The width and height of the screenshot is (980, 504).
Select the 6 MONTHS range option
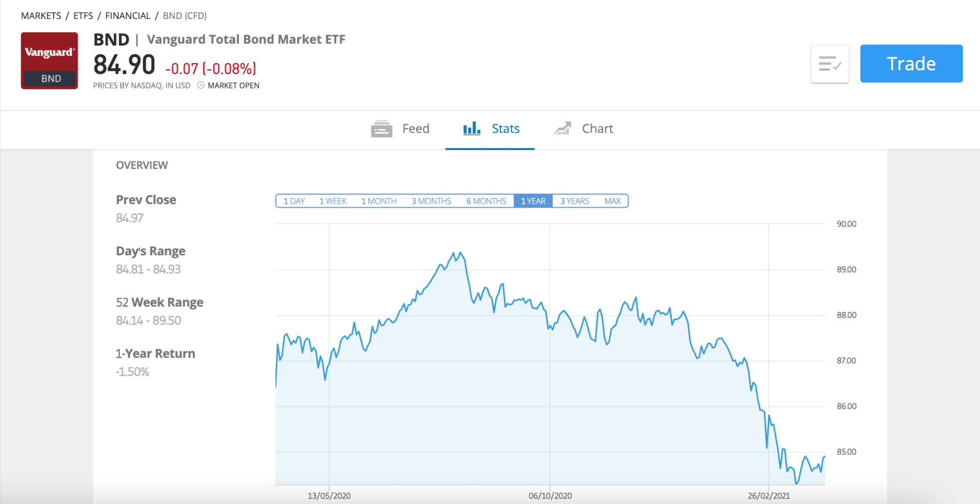pyautogui.click(x=486, y=201)
